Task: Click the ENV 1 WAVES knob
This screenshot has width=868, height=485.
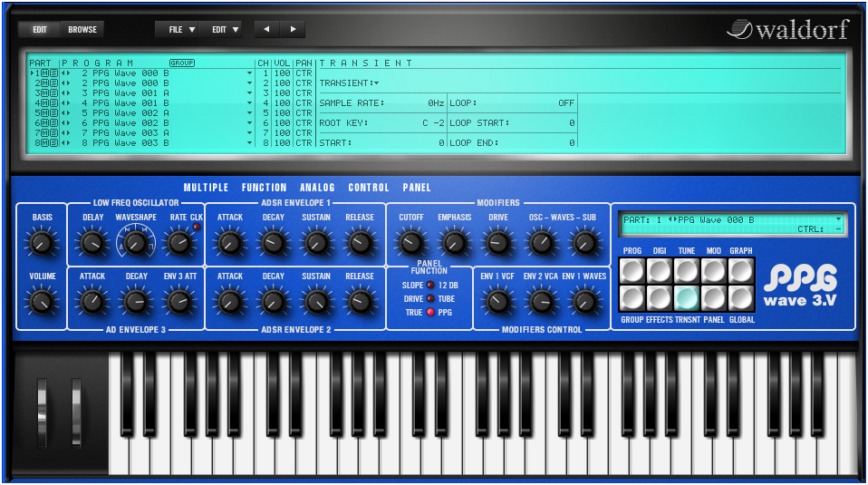Action: (584, 302)
